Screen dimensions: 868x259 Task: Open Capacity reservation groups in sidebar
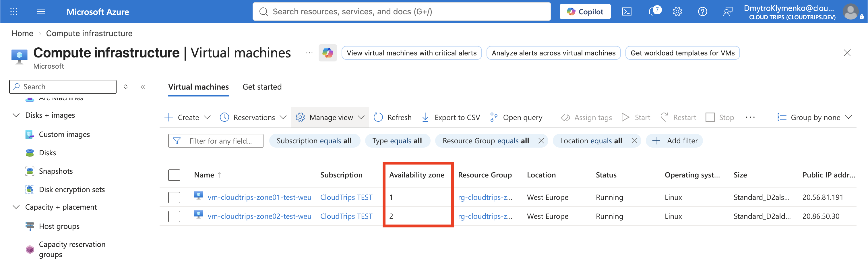(x=72, y=249)
